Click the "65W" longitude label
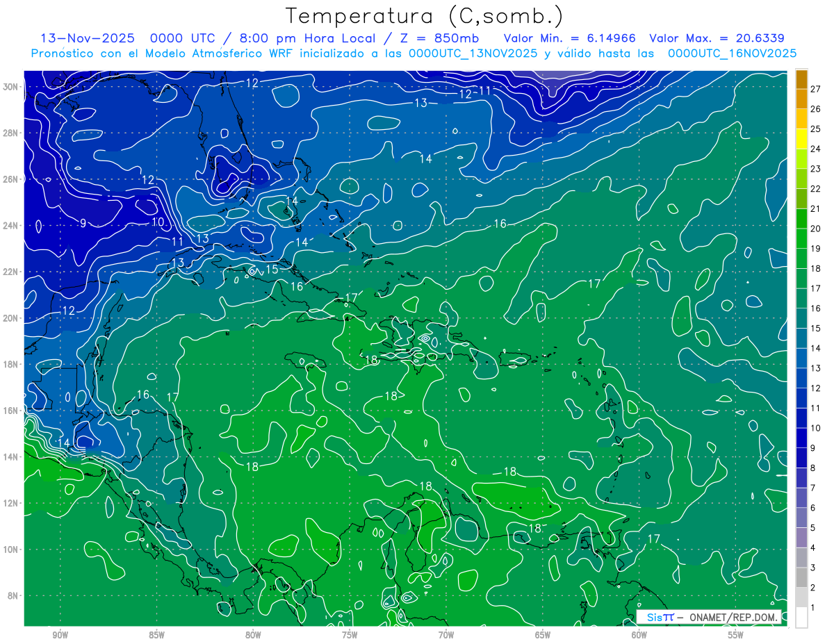 click(x=543, y=635)
